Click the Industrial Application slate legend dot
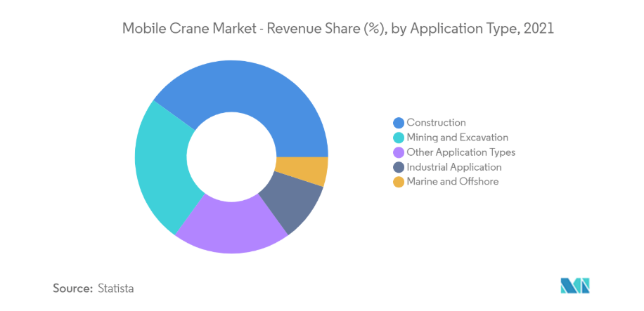The image size is (644, 311). pos(399,167)
